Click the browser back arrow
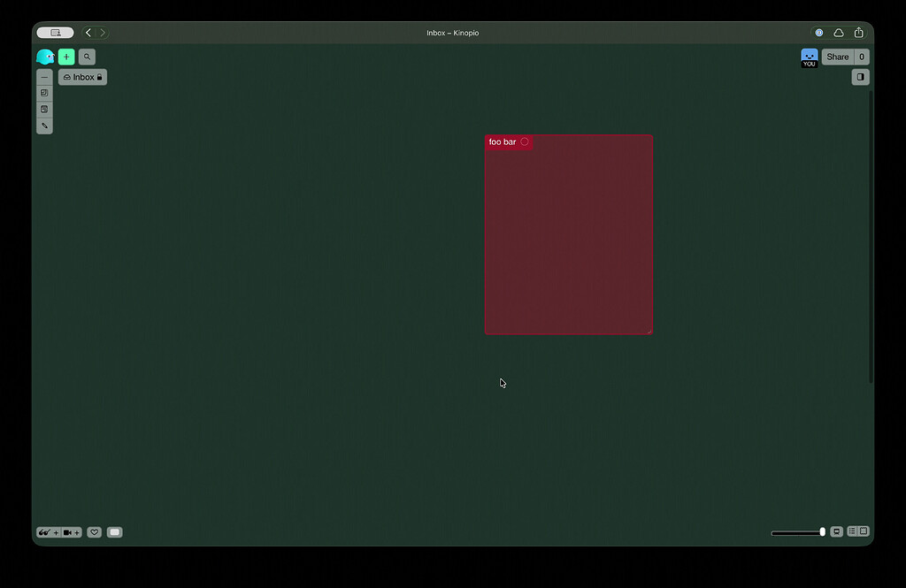This screenshot has height=588, width=906. (x=88, y=33)
